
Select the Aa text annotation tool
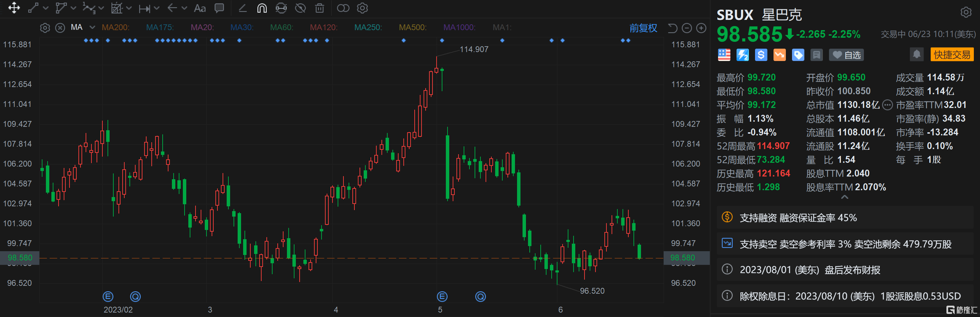point(200,8)
